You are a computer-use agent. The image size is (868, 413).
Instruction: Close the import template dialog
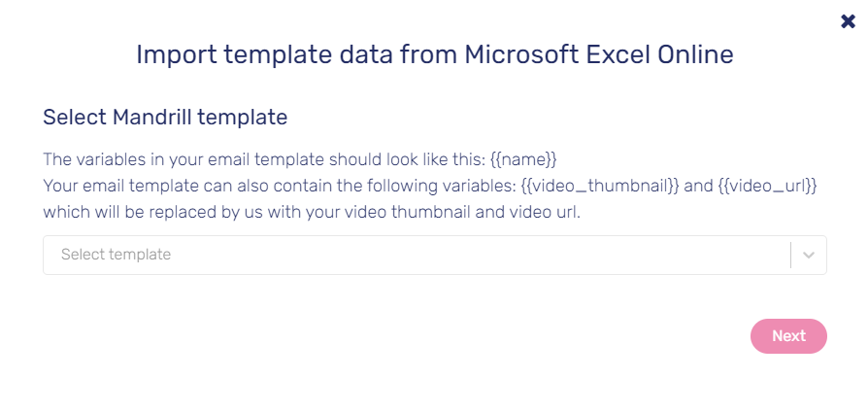(x=848, y=21)
